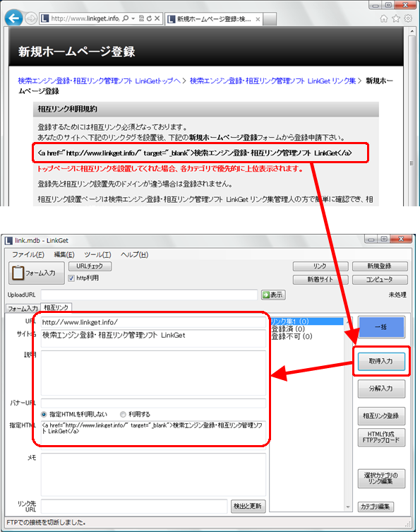Click the 検出と更新 button
This screenshot has height=532, width=420.
click(248, 506)
